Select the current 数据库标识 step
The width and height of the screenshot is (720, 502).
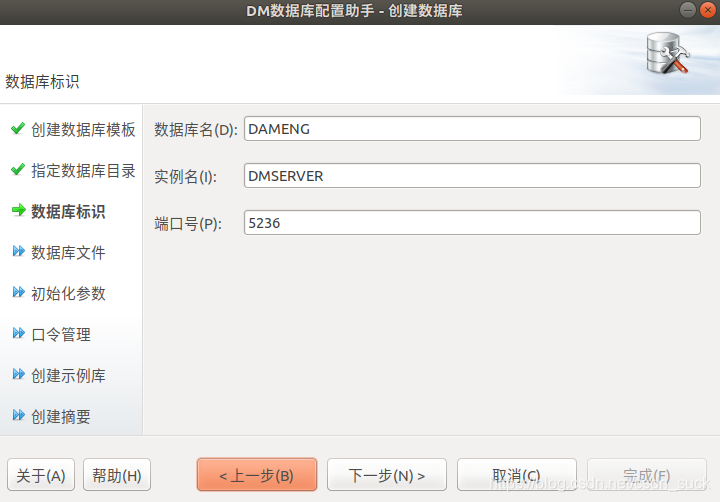(x=68, y=212)
